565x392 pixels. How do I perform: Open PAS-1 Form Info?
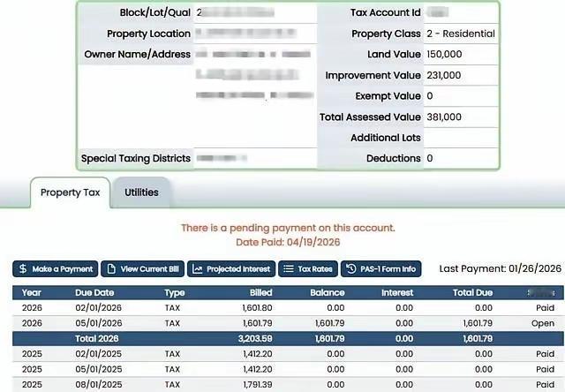pos(380,268)
